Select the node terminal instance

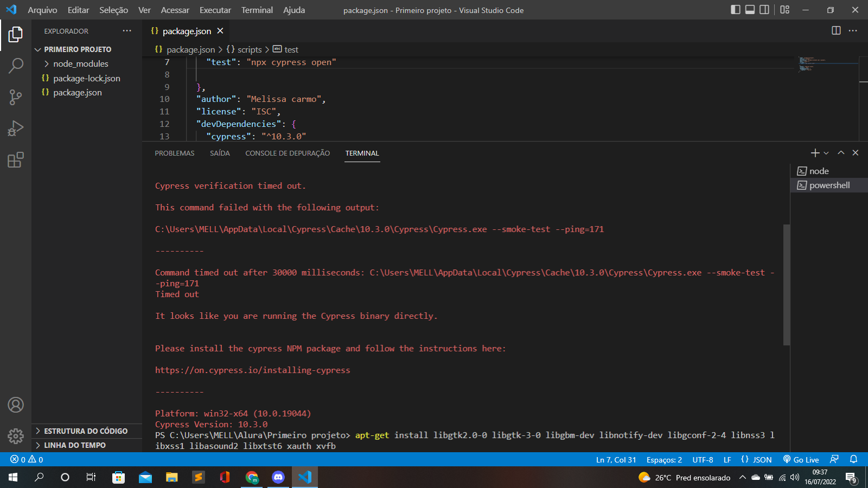(x=829, y=171)
